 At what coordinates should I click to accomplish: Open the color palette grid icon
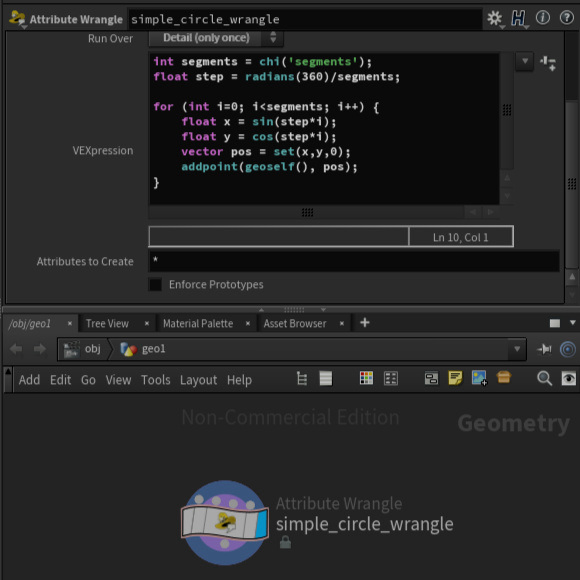click(366, 378)
